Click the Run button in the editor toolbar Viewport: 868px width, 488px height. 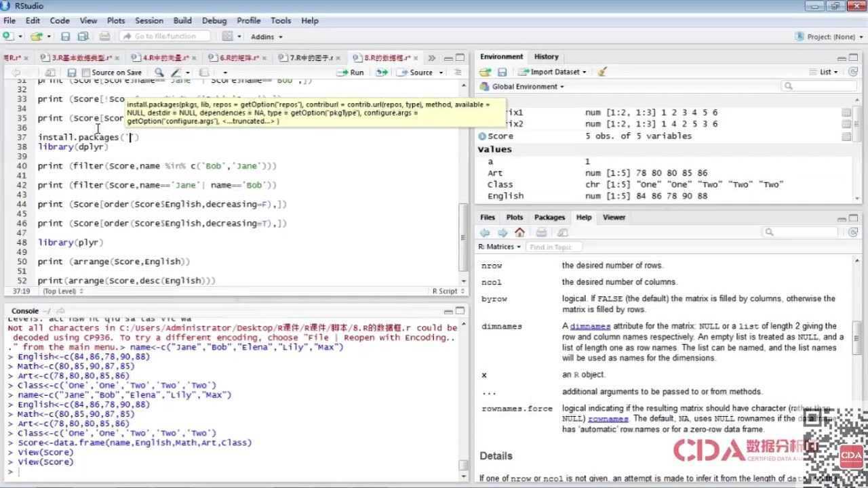[x=351, y=73]
